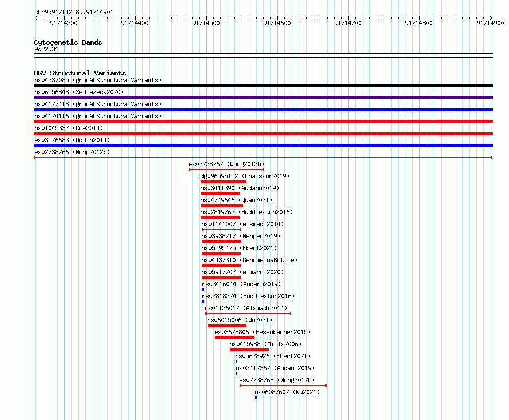Click the Cytogenetic Bands track title
This screenshot has height=420, width=509.
pos(68,42)
